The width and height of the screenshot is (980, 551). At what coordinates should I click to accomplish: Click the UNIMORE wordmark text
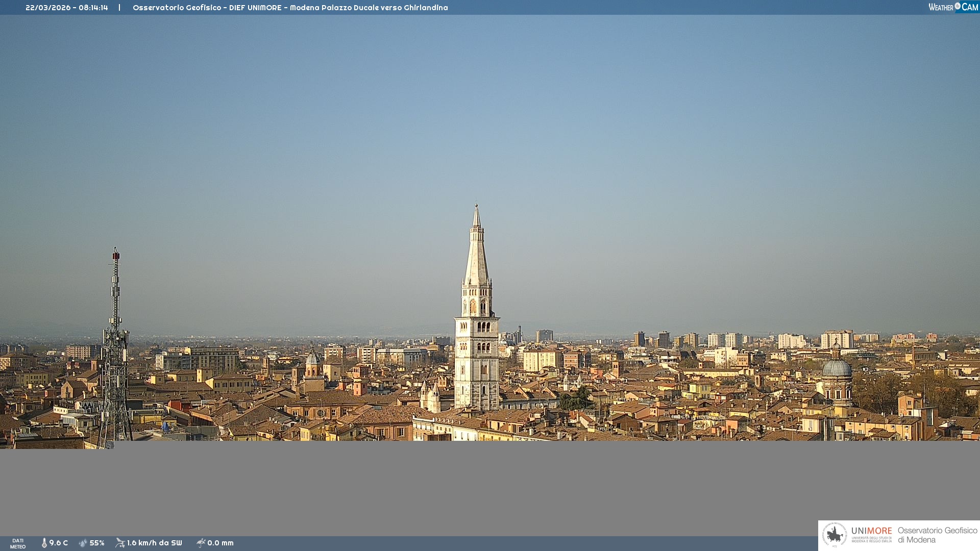[x=871, y=531]
